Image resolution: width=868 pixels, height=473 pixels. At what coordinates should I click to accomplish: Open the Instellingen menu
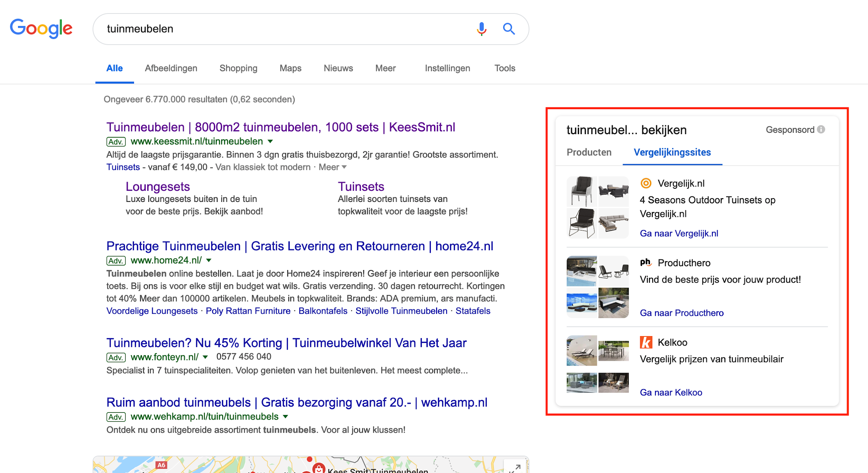pos(447,68)
